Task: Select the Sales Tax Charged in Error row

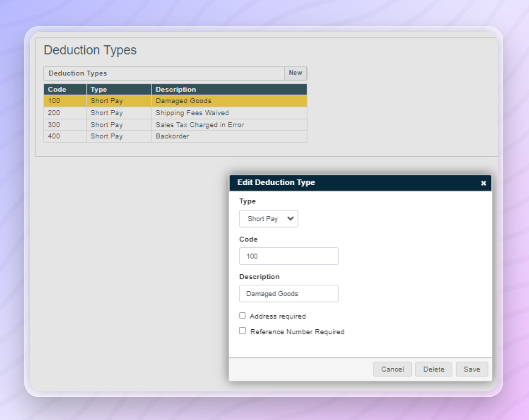Action: [x=200, y=125]
